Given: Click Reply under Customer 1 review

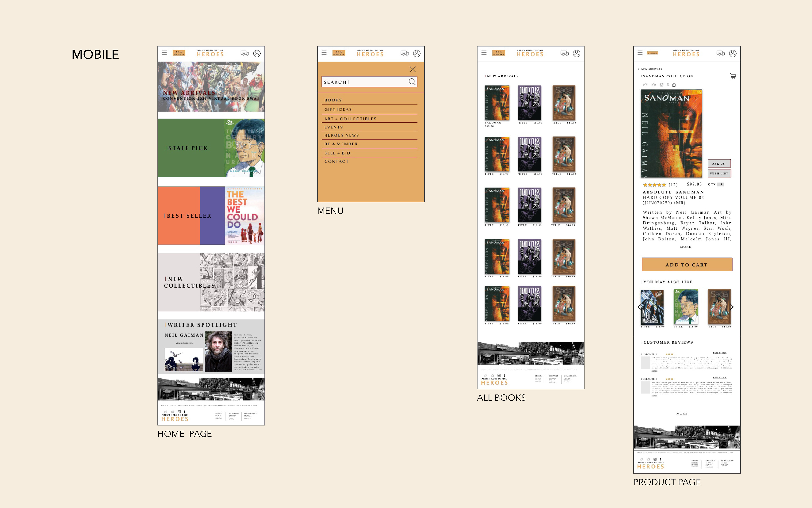Looking at the screenshot, I should click(x=654, y=371).
